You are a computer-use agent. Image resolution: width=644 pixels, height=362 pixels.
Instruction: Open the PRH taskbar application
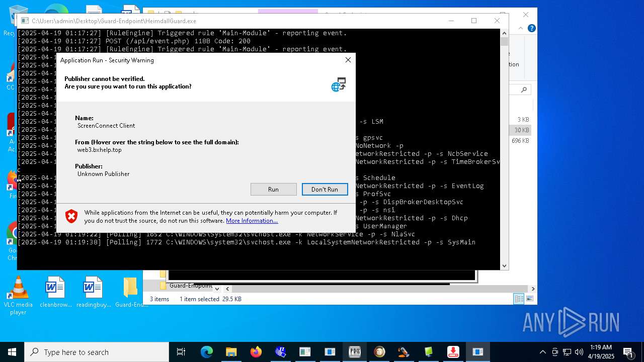point(355,352)
